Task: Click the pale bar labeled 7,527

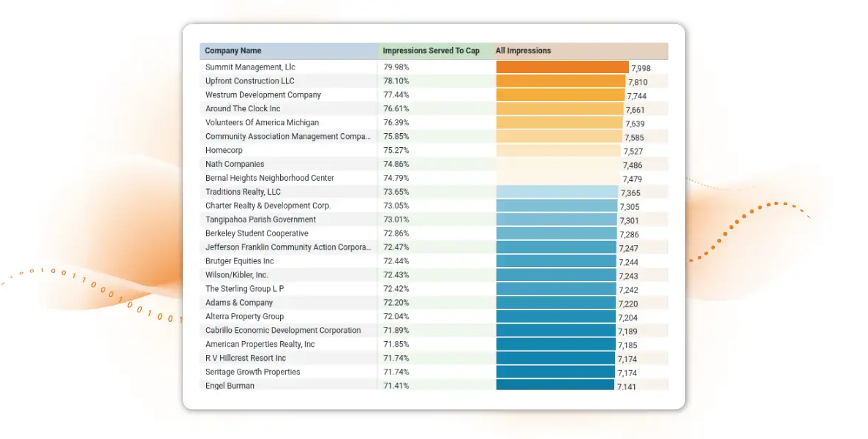Action: pyautogui.click(x=559, y=150)
